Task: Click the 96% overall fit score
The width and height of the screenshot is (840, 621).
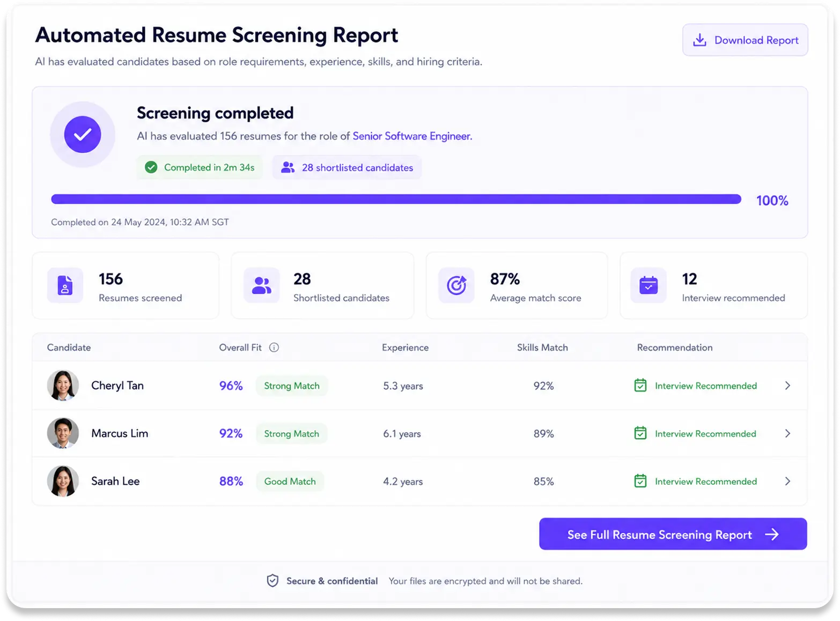Action: [231, 386]
